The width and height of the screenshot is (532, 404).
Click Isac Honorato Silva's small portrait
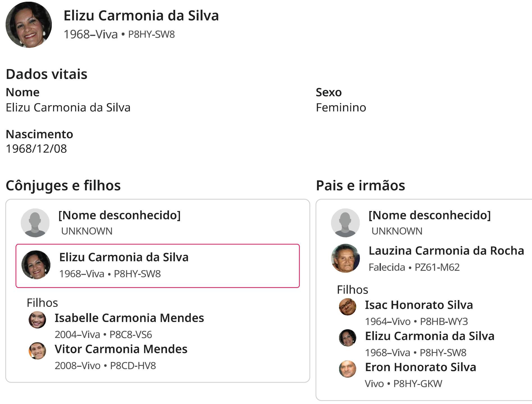348,307
